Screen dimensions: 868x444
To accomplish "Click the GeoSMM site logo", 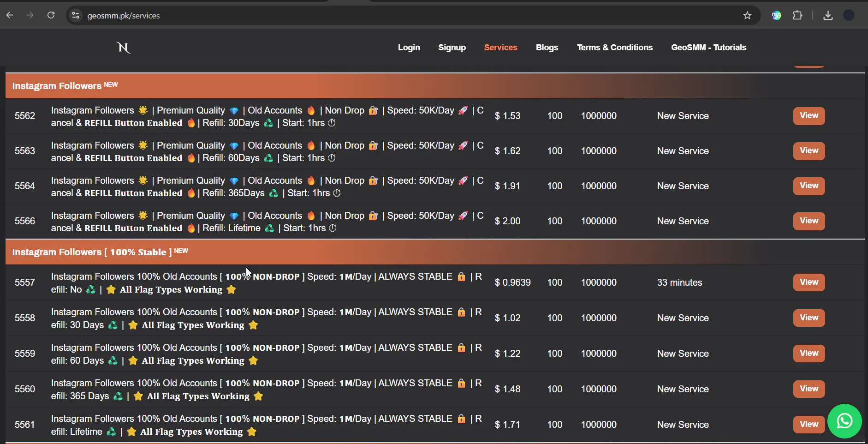I will pyautogui.click(x=124, y=47).
